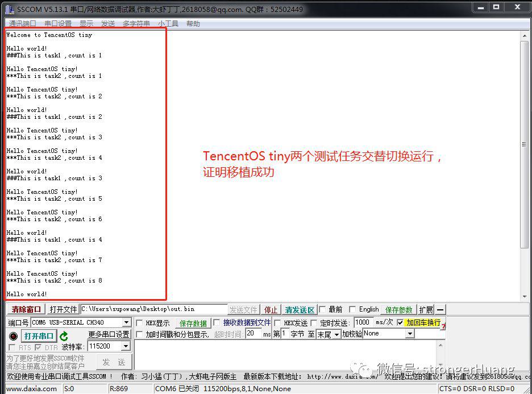Viewport: 532px width, 394px height.
Task: Click the CTS=0 DSR=0 RLSD=0 status
Action: (x=477, y=388)
